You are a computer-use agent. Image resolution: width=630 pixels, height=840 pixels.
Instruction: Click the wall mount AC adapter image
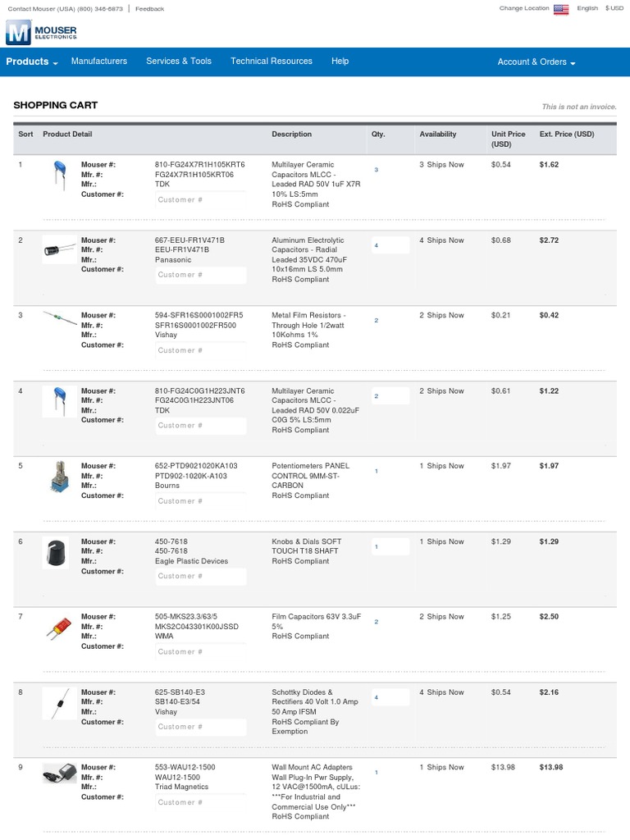pos(59,773)
